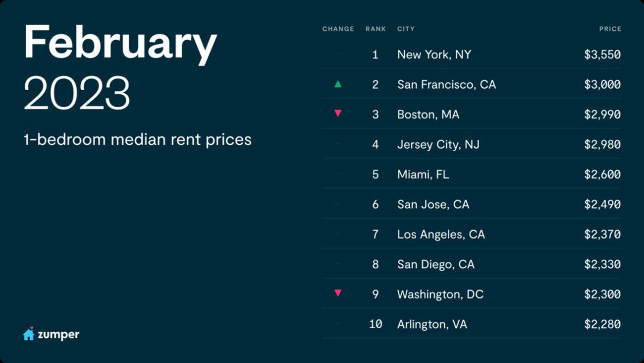Click the February 2023 heading
The image size is (644, 363).
(x=120, y=67)
